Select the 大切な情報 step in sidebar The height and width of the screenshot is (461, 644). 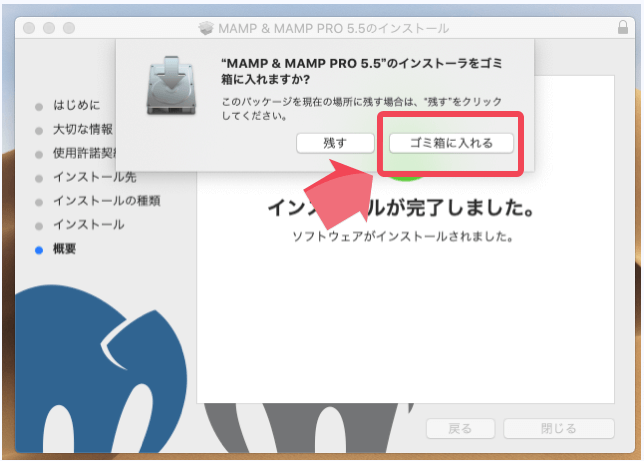[82, 129]
